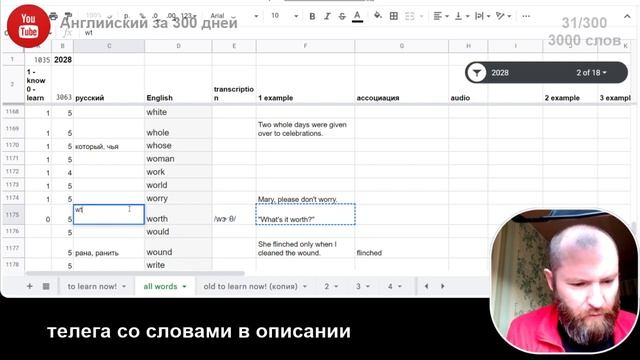Open the Arial font dropdown
The height and width of the screenshot is (360, 640).
[x=234, y=16]
